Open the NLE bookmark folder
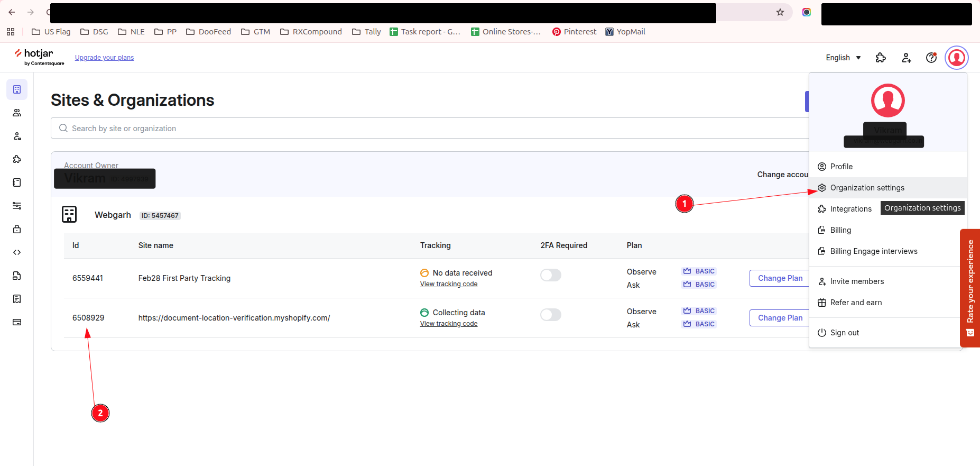Screen dimensions: 980x466 (131, 32)
